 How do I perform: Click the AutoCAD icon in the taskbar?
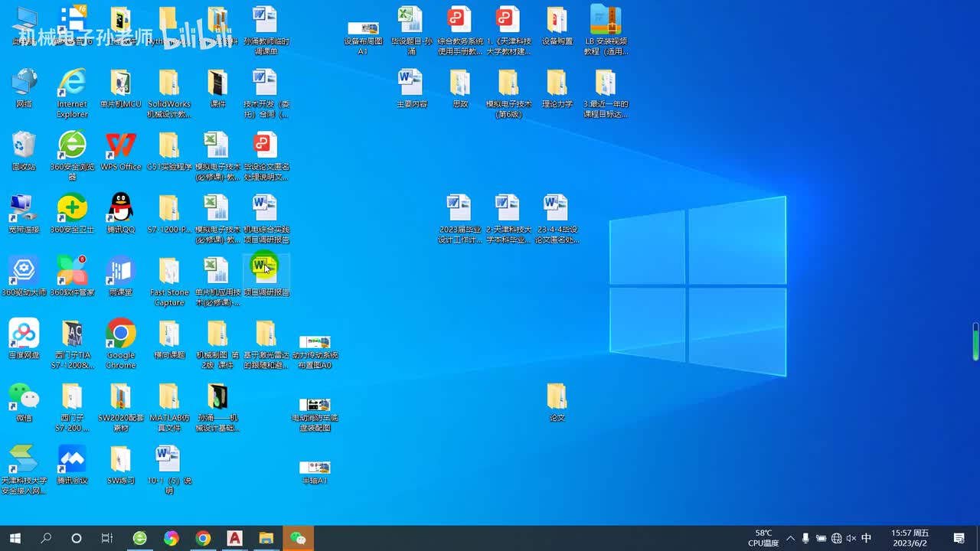click(234, 538)
